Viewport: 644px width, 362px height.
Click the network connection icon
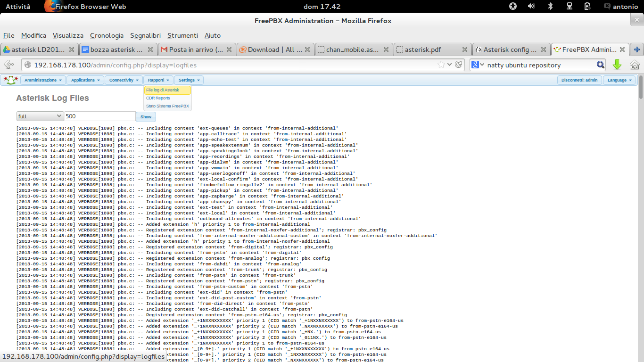pyautogui.click(x=569, y=6)
